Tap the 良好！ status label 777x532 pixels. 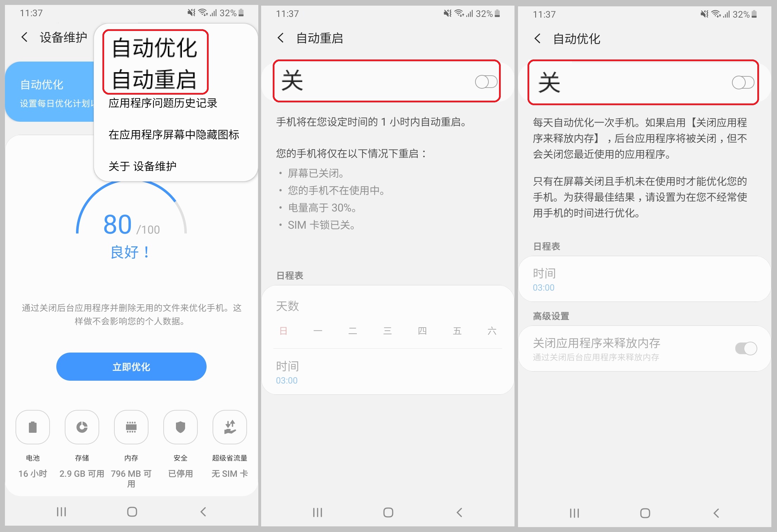point(131,252)
